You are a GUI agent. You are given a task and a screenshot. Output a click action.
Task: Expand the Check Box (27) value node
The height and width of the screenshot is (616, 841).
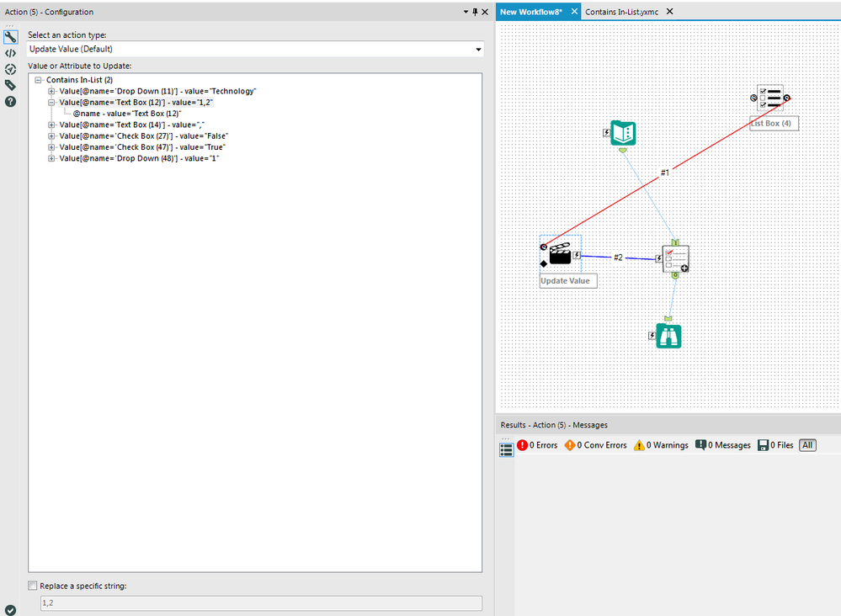point(51,136)
